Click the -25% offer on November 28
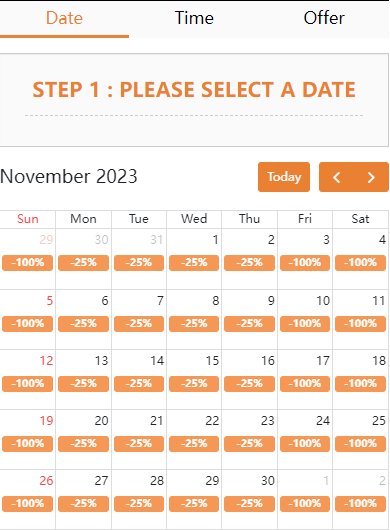This screenshot has width=390, height=530. click(x=139, y=504)
